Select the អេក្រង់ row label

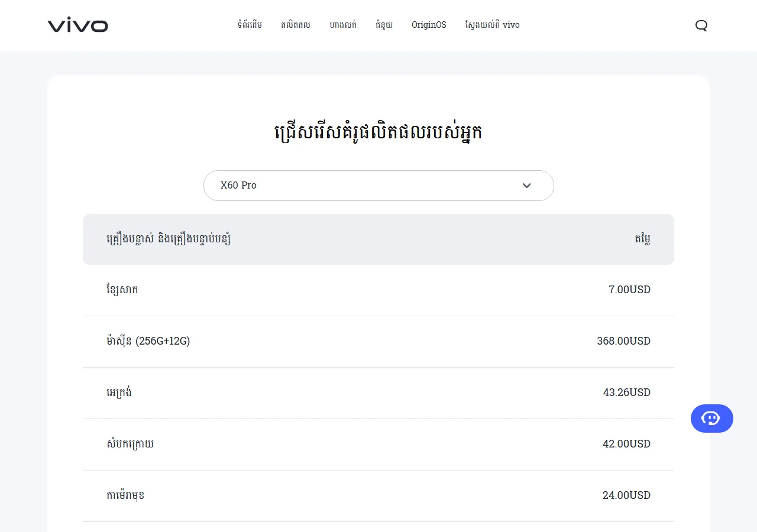(x=119, y=392)
